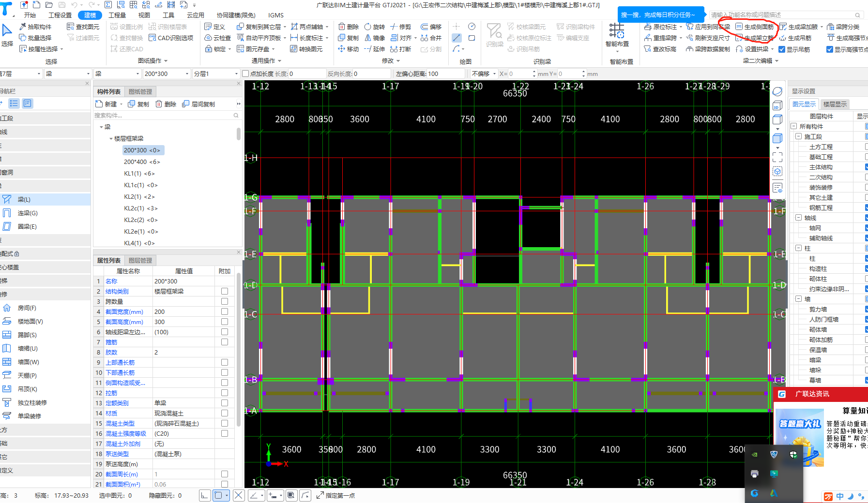Click the printer icon in system tray
The image size is (868, 503).
tap(754, 473)
